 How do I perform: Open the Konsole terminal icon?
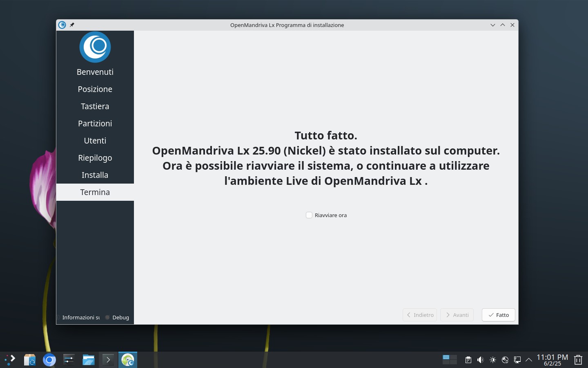(108, 360)
